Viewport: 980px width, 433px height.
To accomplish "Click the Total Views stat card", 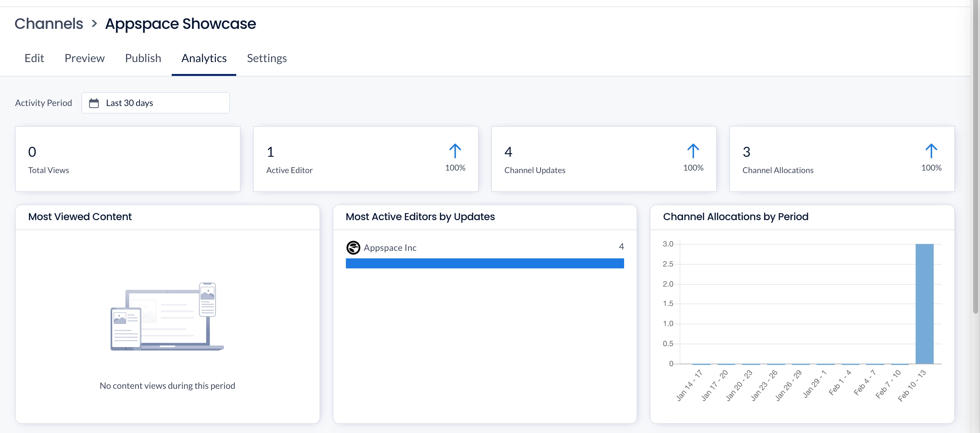I will point(128,159).
